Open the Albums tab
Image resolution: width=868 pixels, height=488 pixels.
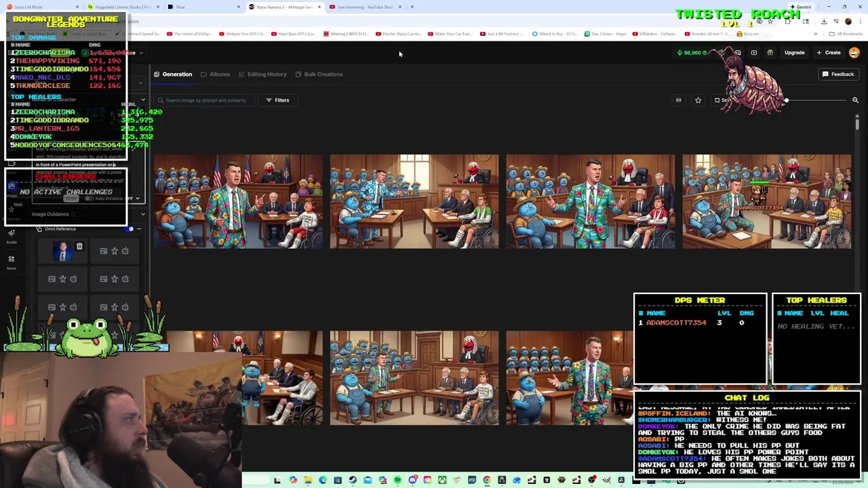[x=215, y=74]
